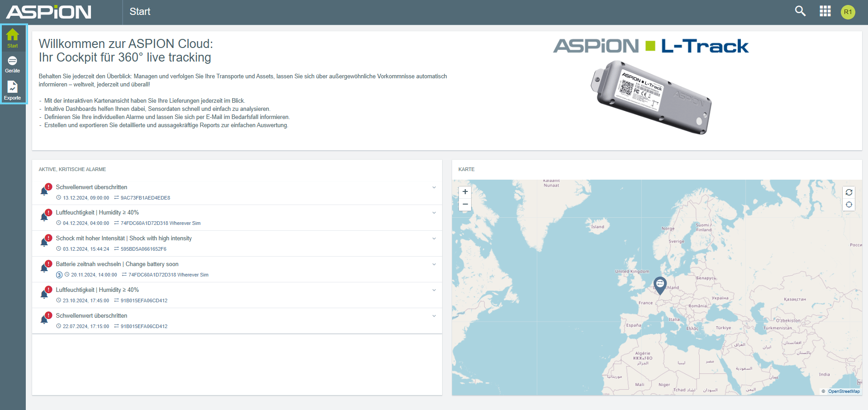Screen dimensions: 868x410
Task: Expand the 13.12.2024 Schwellenwert überschritten alarm
Action: pos(434,187)
